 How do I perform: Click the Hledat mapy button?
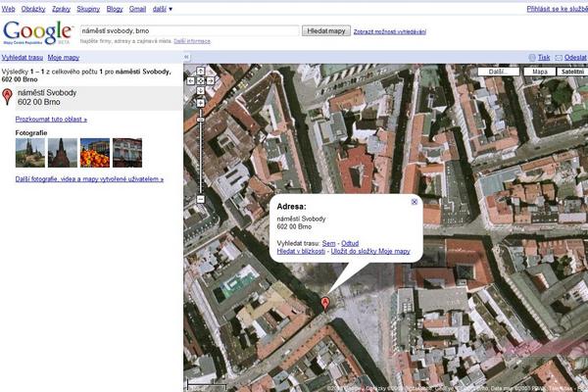[326, 31]
